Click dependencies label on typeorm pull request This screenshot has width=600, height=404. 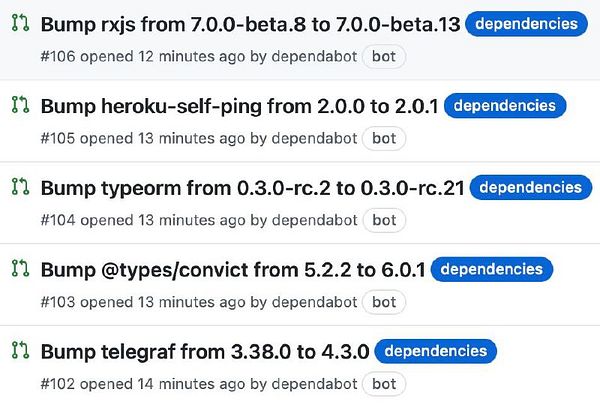pyautogui.click(x=529, y=187)
